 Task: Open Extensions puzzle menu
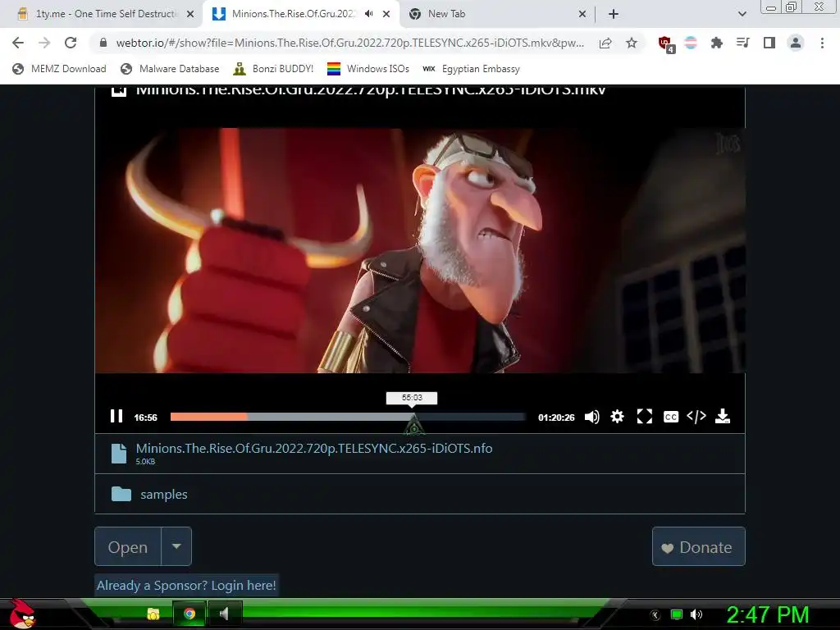(716, 43)
